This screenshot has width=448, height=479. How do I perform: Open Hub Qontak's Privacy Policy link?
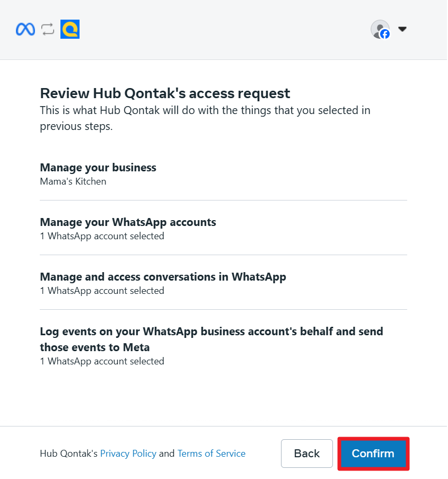click(128, 454)
